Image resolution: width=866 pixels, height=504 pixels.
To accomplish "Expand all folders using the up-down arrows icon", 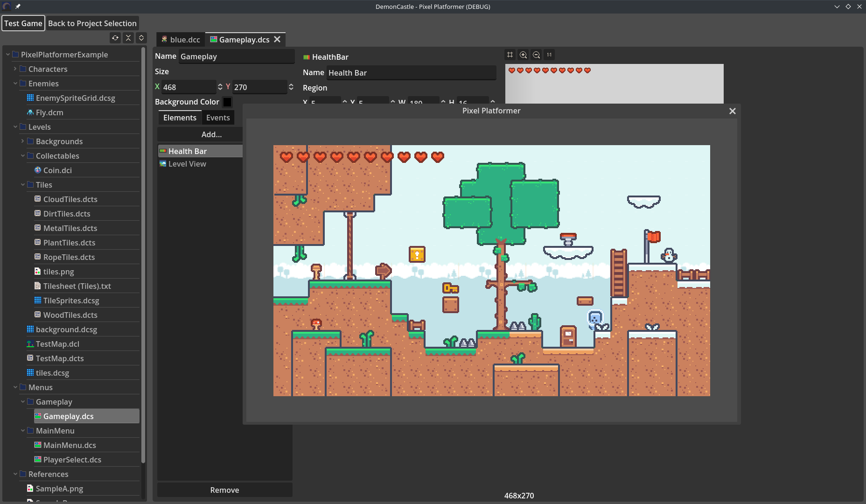I will pyautogui.click(x=141, y=38).
